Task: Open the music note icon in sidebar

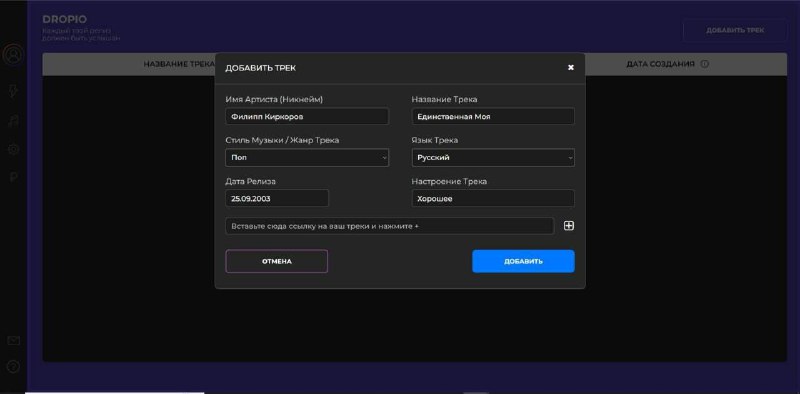Action: 14,120
